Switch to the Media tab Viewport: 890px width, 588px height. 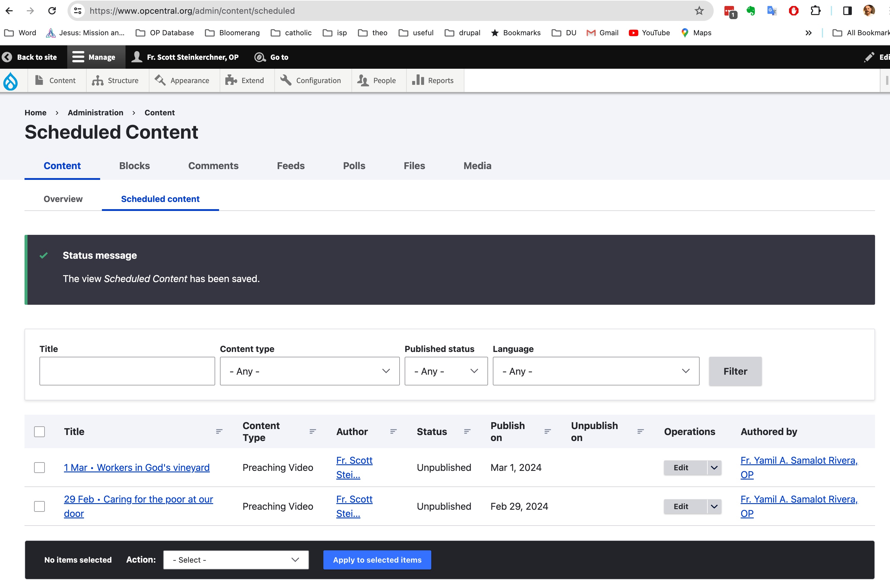click(x=477, y=166)
